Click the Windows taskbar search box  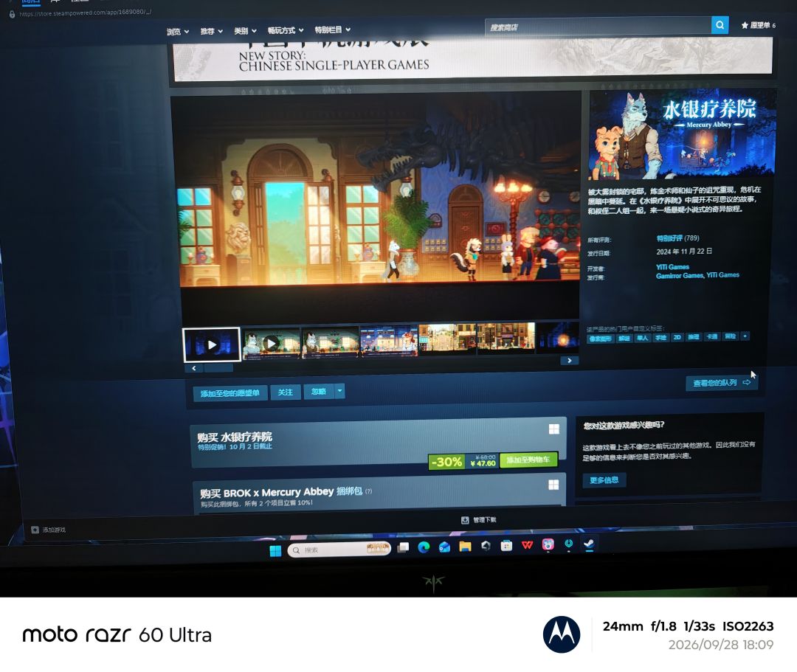pyautogui.click(x=339, y=549)
